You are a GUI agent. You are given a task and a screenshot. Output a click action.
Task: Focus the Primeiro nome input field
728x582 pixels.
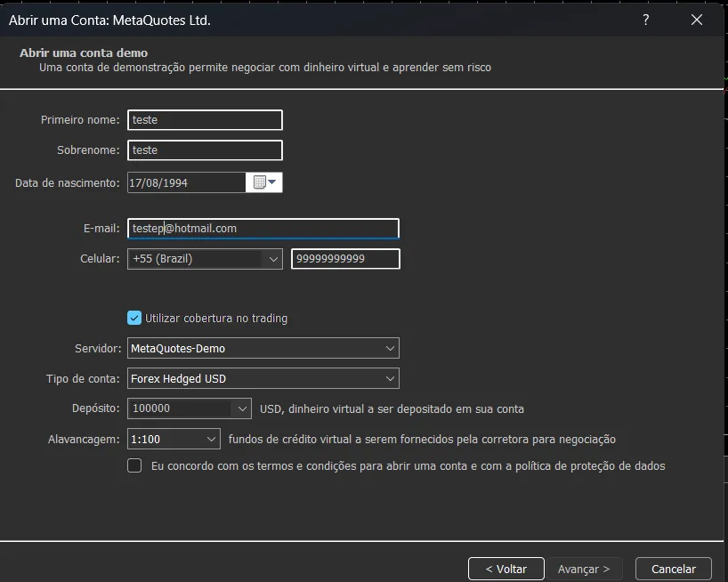point(205,120)
